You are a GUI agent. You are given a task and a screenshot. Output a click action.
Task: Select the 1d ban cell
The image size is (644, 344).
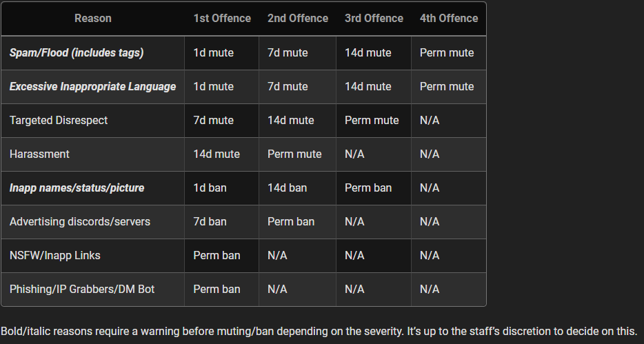210,188
